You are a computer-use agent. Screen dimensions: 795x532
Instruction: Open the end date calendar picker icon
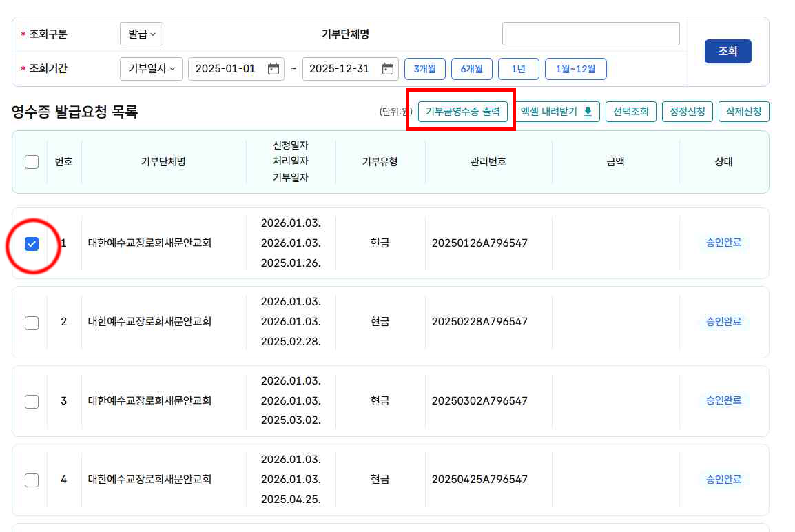click(x=388, y=69)
